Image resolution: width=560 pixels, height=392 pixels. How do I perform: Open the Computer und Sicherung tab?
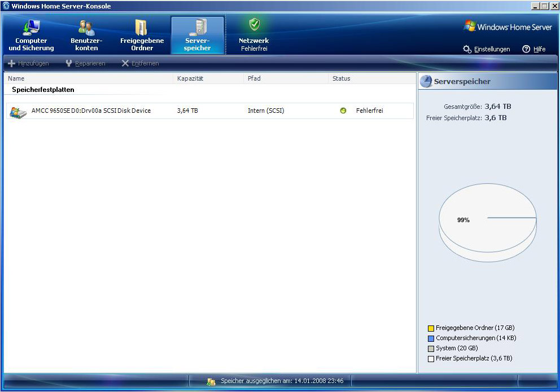coord(32,36)
